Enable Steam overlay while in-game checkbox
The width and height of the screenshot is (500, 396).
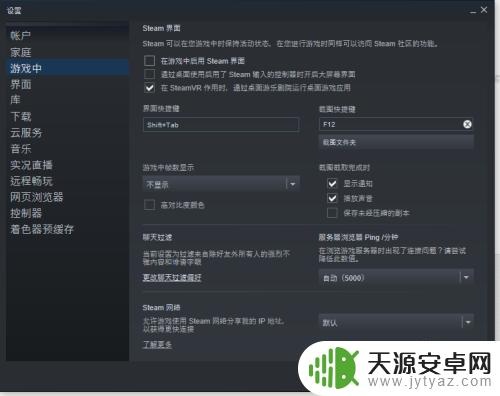coord(149,61)
